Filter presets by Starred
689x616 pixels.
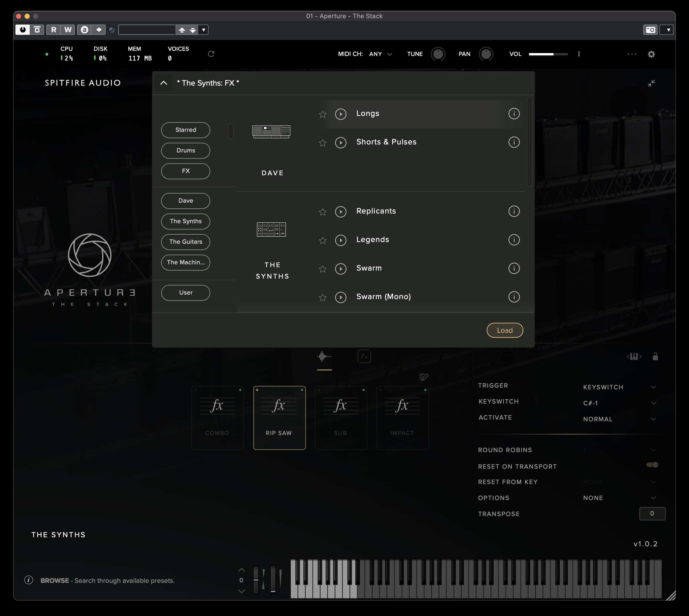(186, 130)
